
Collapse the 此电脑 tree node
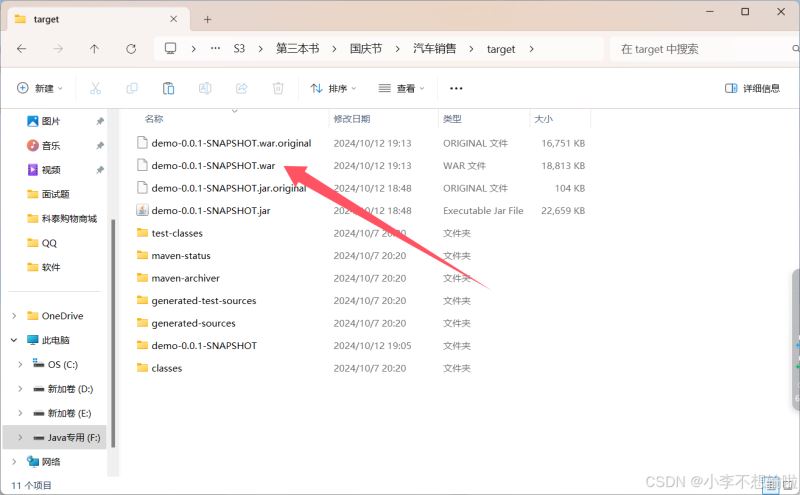pos(14,340)
